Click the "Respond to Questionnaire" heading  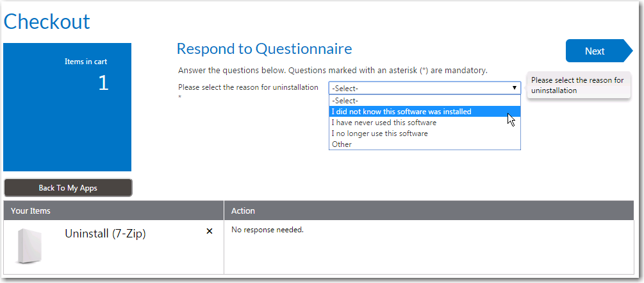(264, 49)
